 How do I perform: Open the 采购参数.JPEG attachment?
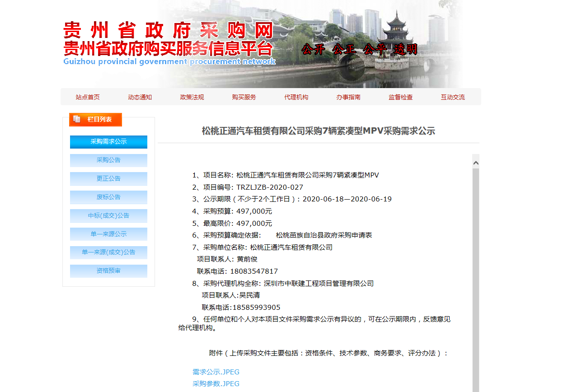pos(216,384)
